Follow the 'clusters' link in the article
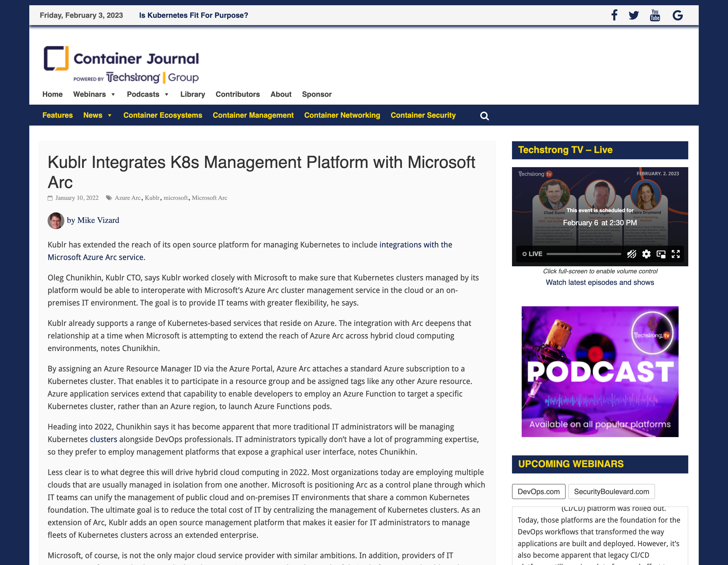The image size is (728, 565). 104,439
